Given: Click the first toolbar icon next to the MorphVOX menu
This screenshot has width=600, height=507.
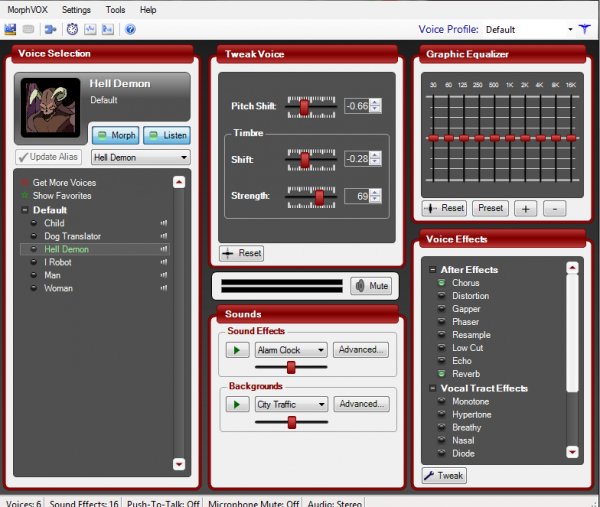Looking at the screenshot, I should click(x=10, y=29).
